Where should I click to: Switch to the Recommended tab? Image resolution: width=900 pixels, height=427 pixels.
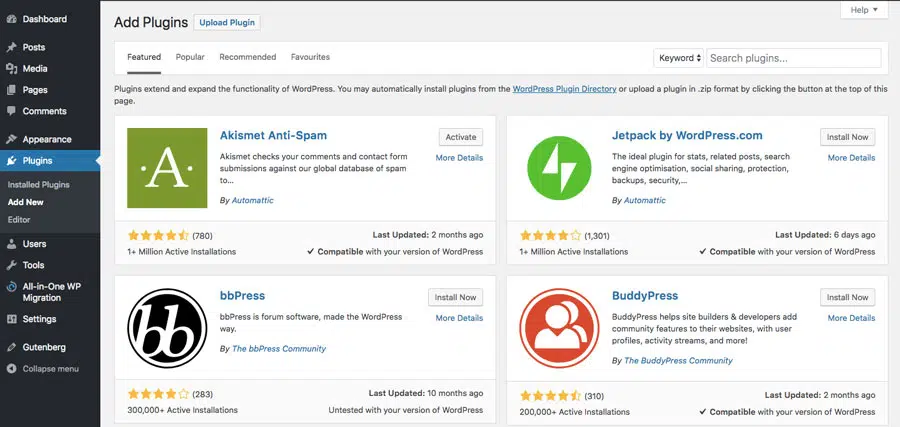pyautogui.click(x=247, y=57)
